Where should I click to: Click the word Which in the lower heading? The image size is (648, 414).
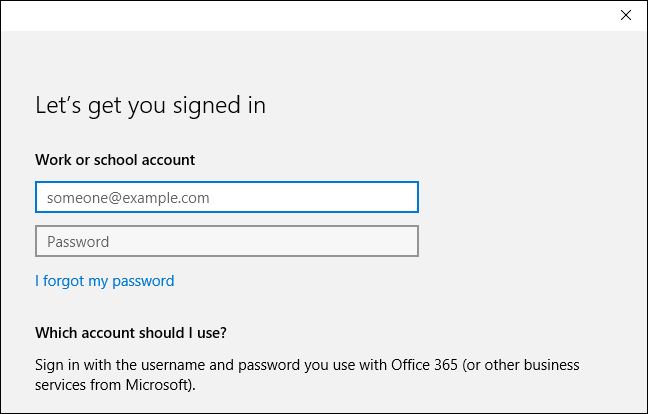tap(56, 333)
